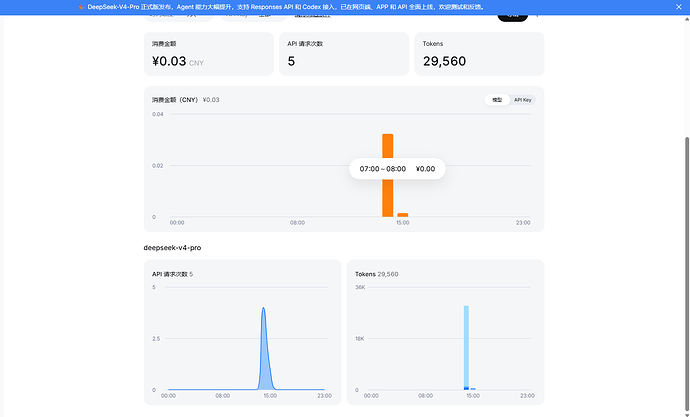Screen dimensions: 690x417
Task: Select the small orange bar at 15:00
Action: coord(403,215)
